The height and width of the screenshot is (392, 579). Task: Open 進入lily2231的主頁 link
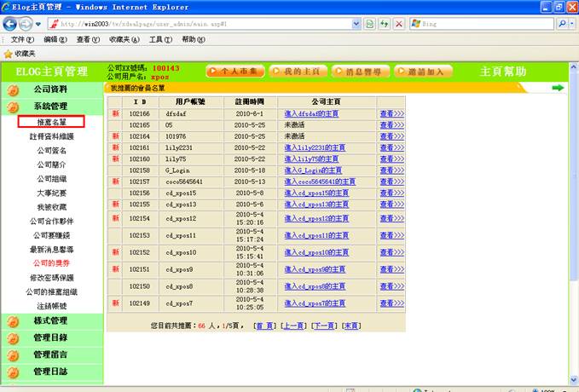[x=314, y=147]
